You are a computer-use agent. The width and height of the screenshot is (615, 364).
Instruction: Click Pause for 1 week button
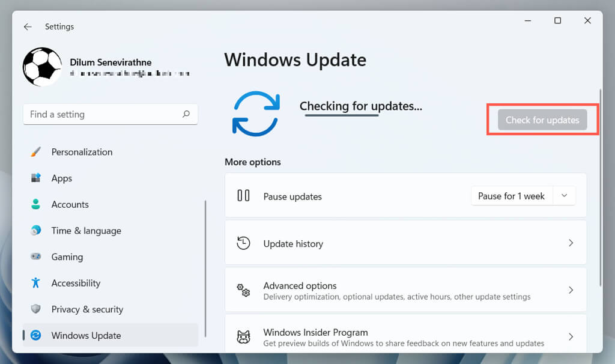pos(511,196)
